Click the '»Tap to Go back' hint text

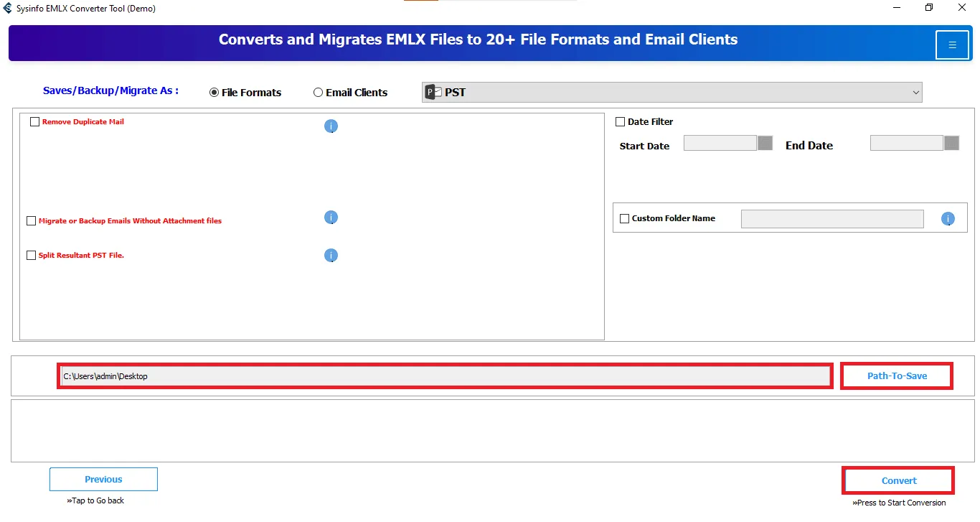coord(95,500)
